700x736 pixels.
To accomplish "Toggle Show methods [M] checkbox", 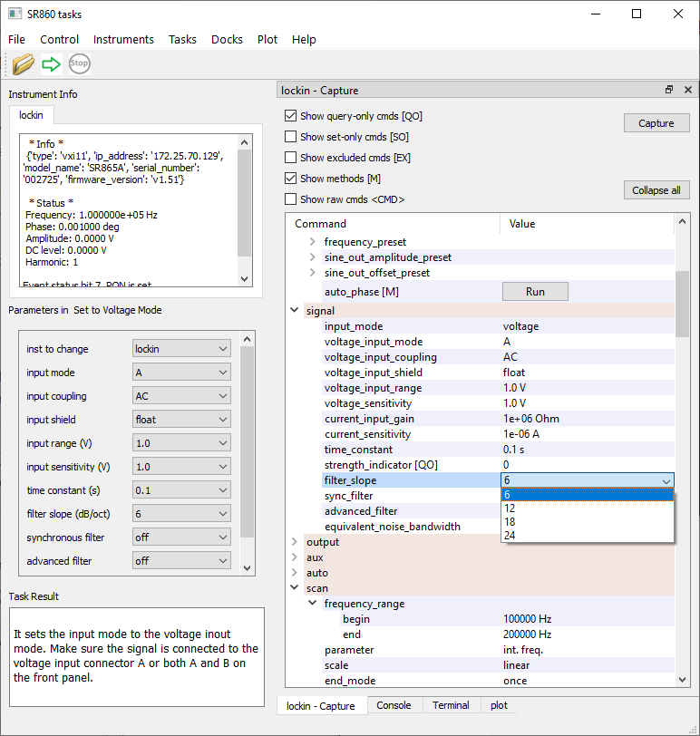I will coord(291,179).
